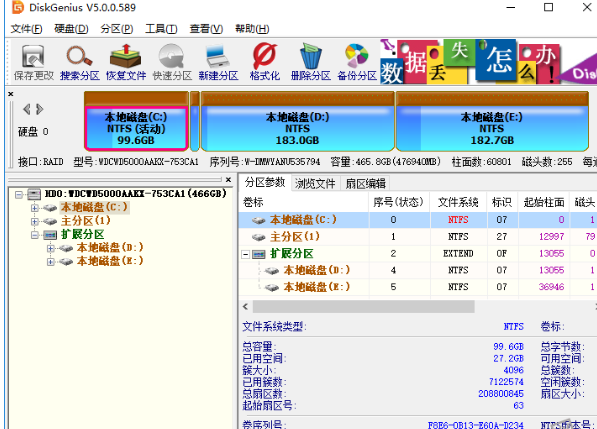This screenshot has height=429, width=597.
Task: Click the Format (格式化) toolbar icon
Action: pos(265,62)
